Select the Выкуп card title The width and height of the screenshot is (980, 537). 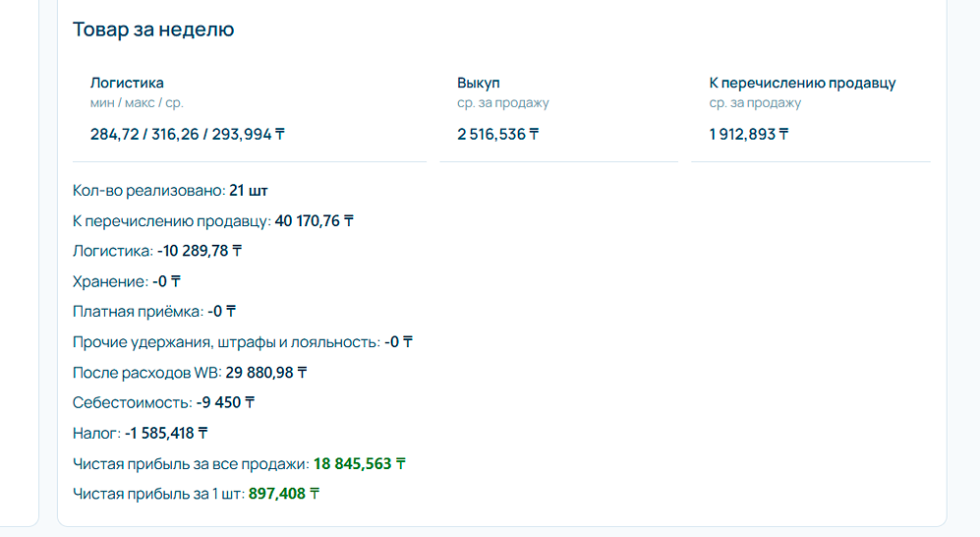pos(478,84)
